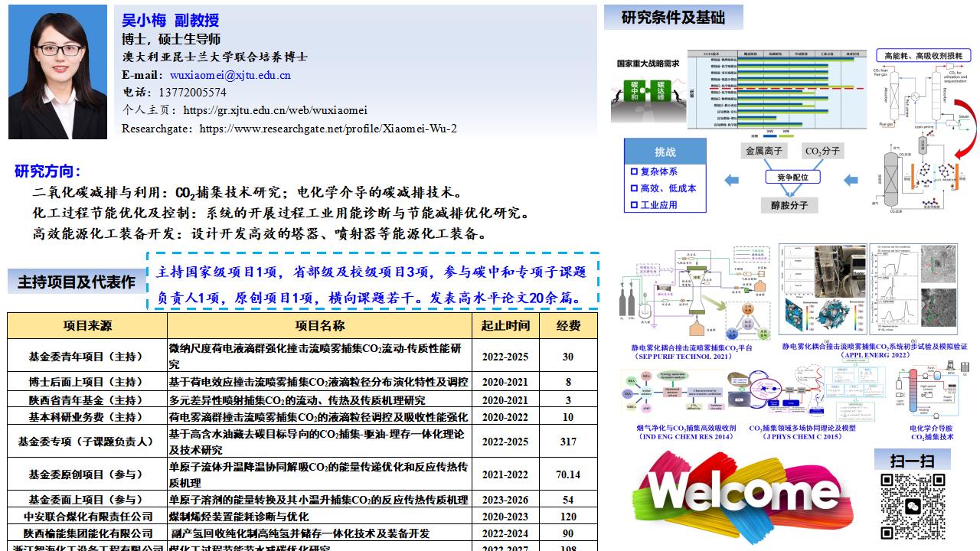Viewport: 980px width, 551px height.
Task: Select the CO₂分子 box
Action: tap(822, 152)
